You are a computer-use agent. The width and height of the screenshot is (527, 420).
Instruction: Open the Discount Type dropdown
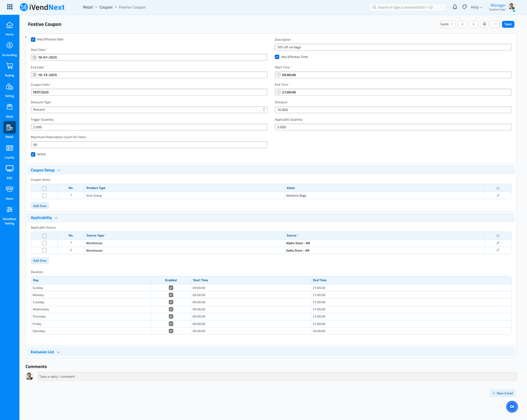click(149, 110)
